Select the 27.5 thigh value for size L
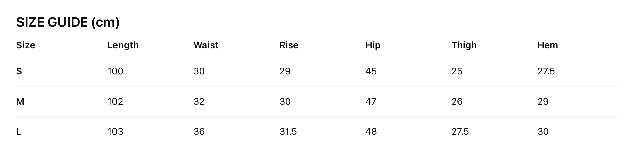This screenshot has height=165, width=644. click(x=460, y=131)
